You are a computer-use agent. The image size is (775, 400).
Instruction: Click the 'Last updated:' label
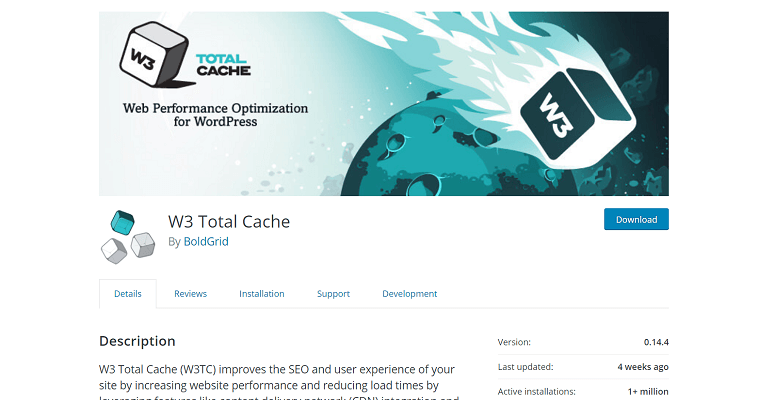pos(525,367)
